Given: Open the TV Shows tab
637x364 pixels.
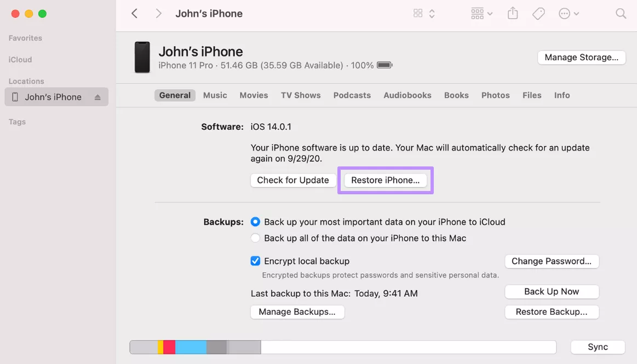Looking at the screenshot, I should (x=301, y=95).
